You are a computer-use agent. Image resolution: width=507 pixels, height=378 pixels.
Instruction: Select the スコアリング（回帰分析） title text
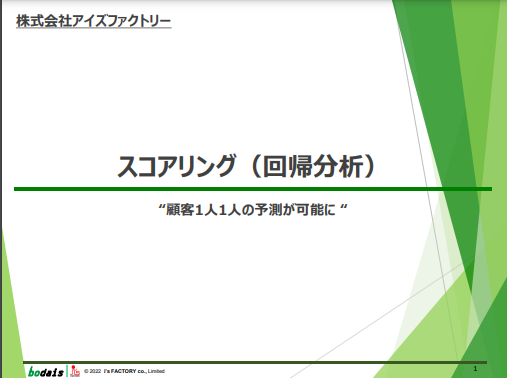click(247, 166)
